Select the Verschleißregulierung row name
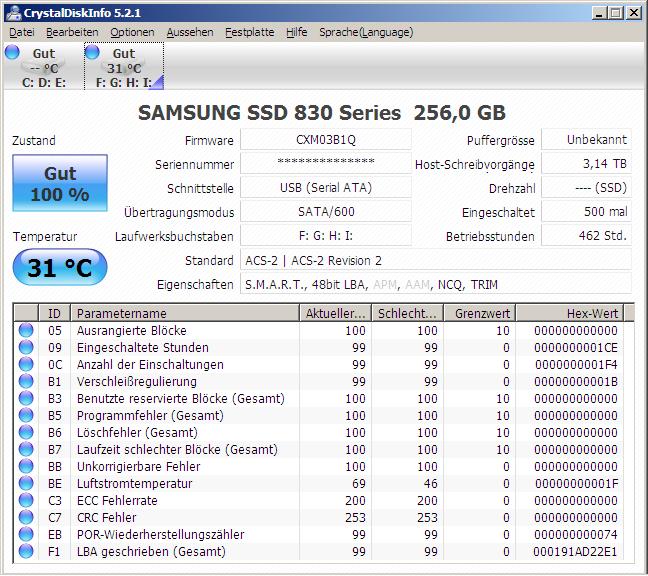The image size is (648, 576). 137,381
